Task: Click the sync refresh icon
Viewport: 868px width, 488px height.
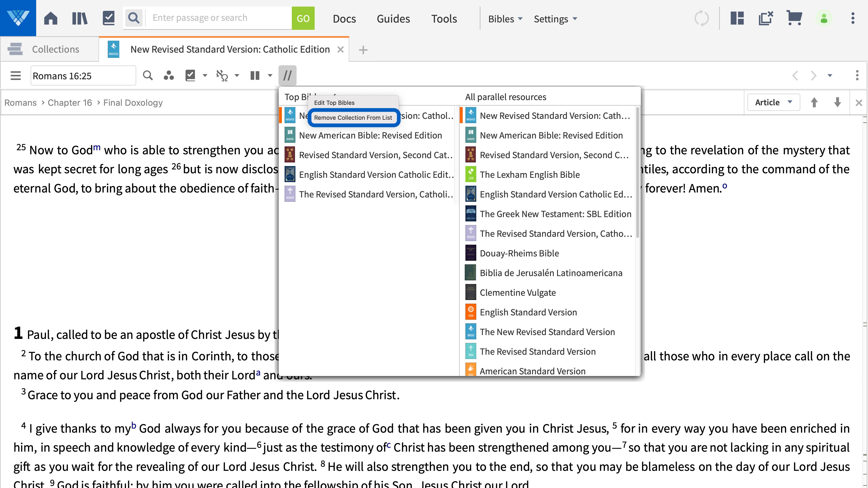Action: coord(702,18)
